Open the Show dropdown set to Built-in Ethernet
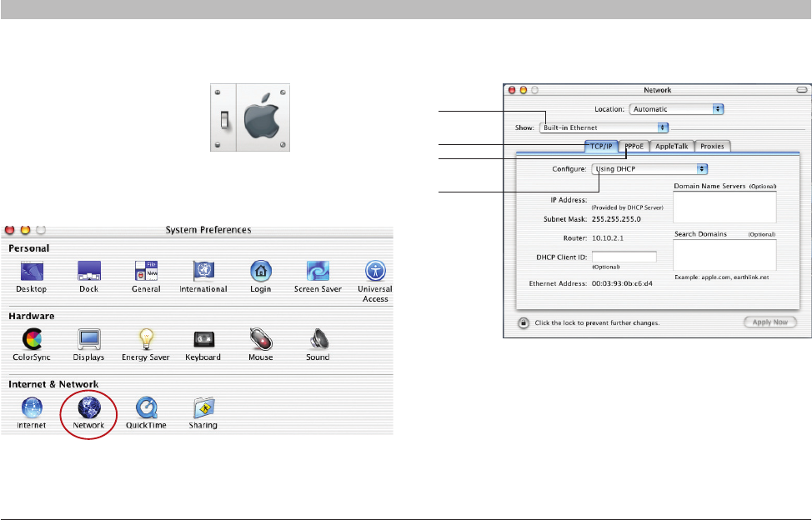The height and width of the screenshot is (520, 812). (604, 127)
